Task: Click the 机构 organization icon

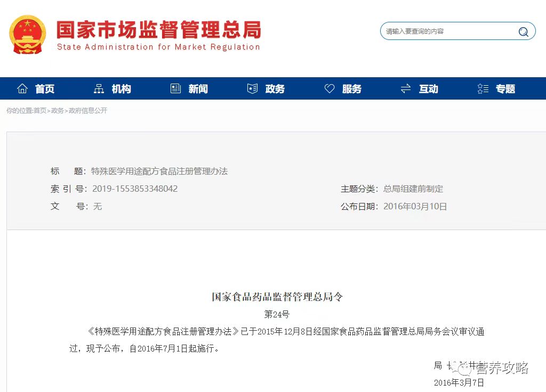Action: (99, 88)
